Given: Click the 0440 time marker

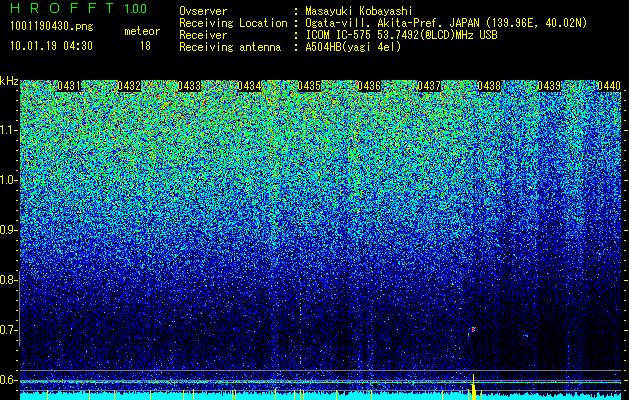Looking at the screenshot, I should coord(609,86).
